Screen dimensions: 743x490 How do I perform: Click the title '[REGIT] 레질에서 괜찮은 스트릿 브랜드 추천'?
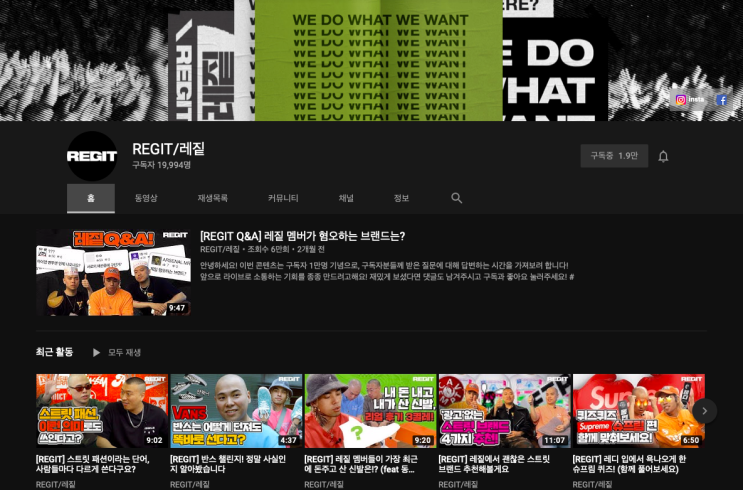[x=494, y=464]
